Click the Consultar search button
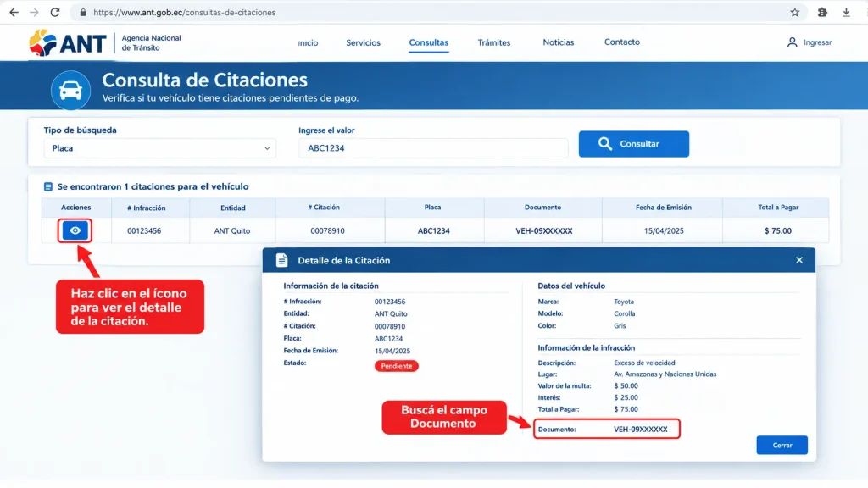Image resolution: width=868 pixels, height=488 pixels. pyautogui.click(x=634, y=144)
